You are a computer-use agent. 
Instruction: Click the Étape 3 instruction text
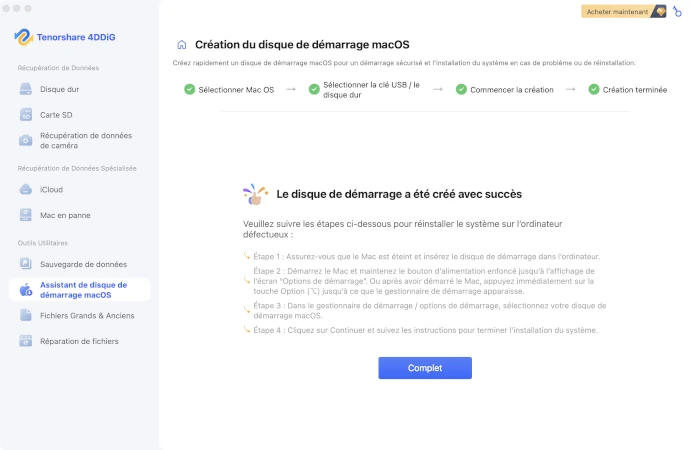[430, 311]
